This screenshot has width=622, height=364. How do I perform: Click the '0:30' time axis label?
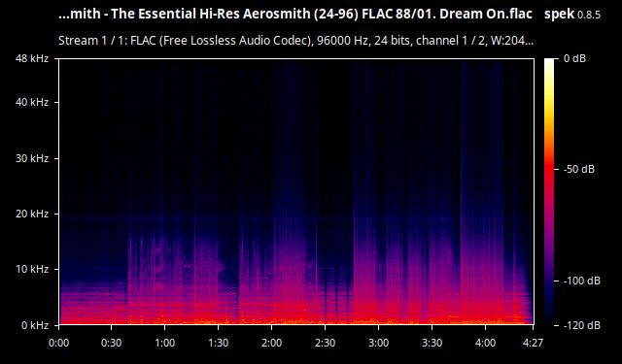tap(112, 343)
